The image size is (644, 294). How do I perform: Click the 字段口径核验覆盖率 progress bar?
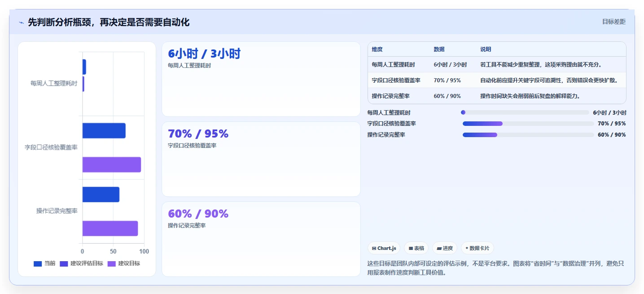(x=528, y=124)
